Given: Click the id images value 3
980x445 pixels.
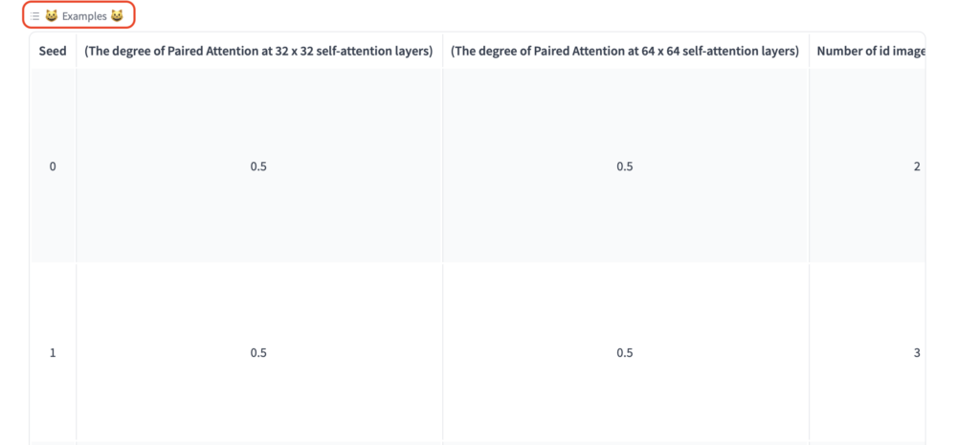Looking at the screenshot, I should coord(916,353).
